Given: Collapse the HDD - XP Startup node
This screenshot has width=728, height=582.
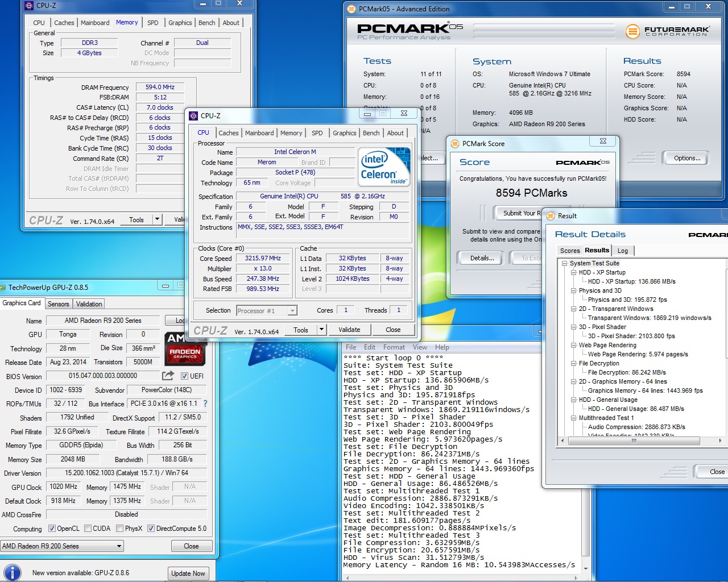Looking at the screenshot, I should pos(574,272).
